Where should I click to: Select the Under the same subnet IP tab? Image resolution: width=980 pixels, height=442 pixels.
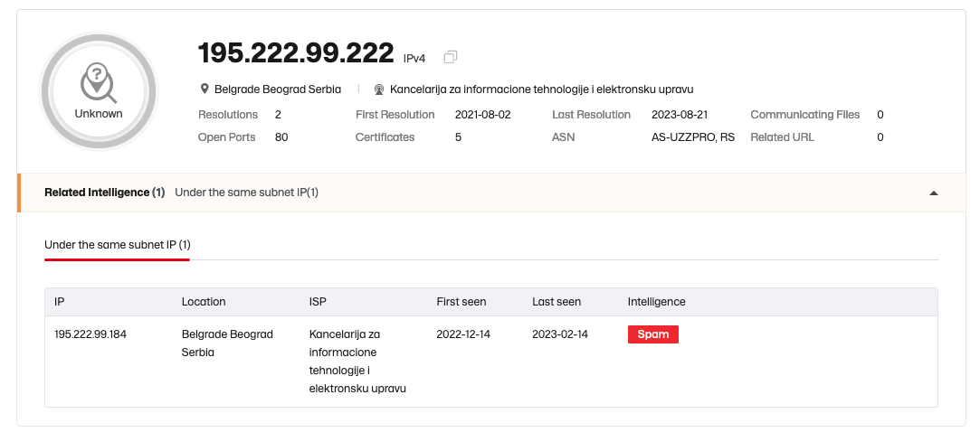click(118, 245)
